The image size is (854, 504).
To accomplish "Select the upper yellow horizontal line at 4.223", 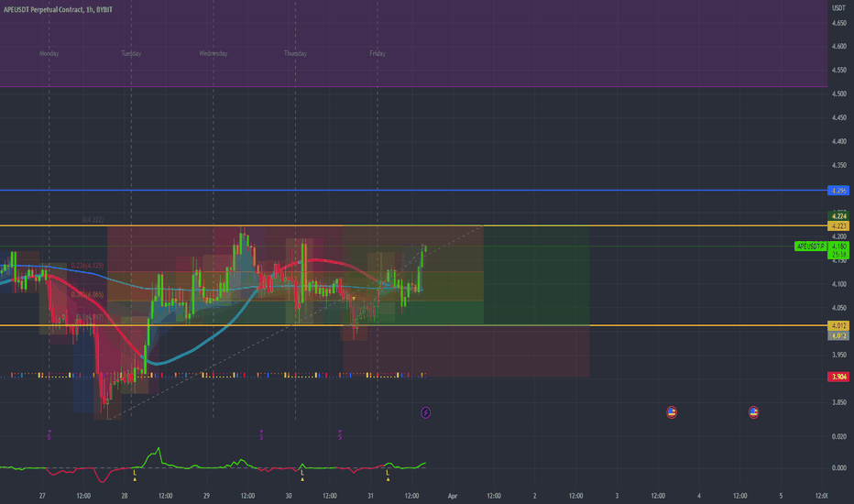I will coord(414,225).
